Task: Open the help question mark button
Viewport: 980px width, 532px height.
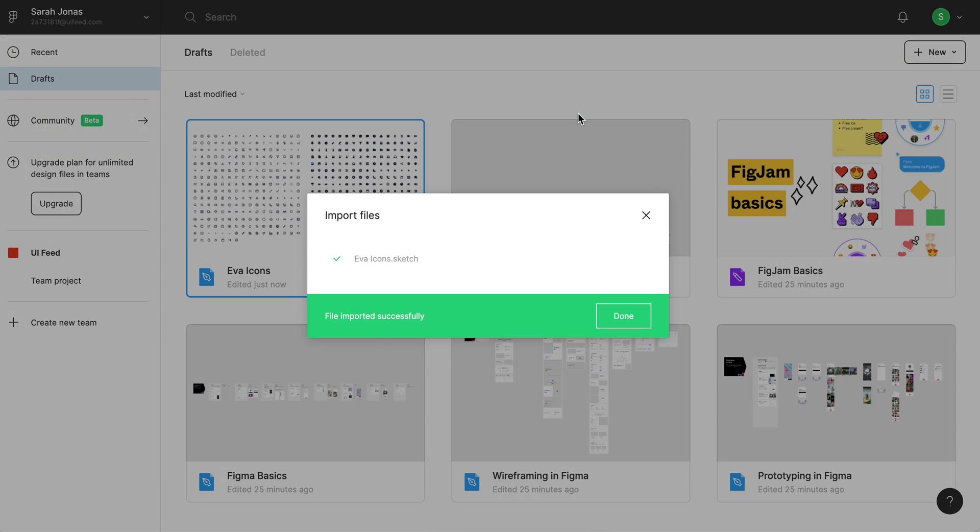Action: pyautogui.click(x=949, y=501)
